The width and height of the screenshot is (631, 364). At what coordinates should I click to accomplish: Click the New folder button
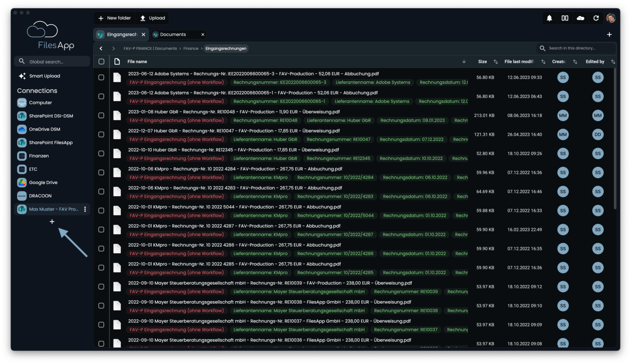pyautogui.click(x=115, y=18)
